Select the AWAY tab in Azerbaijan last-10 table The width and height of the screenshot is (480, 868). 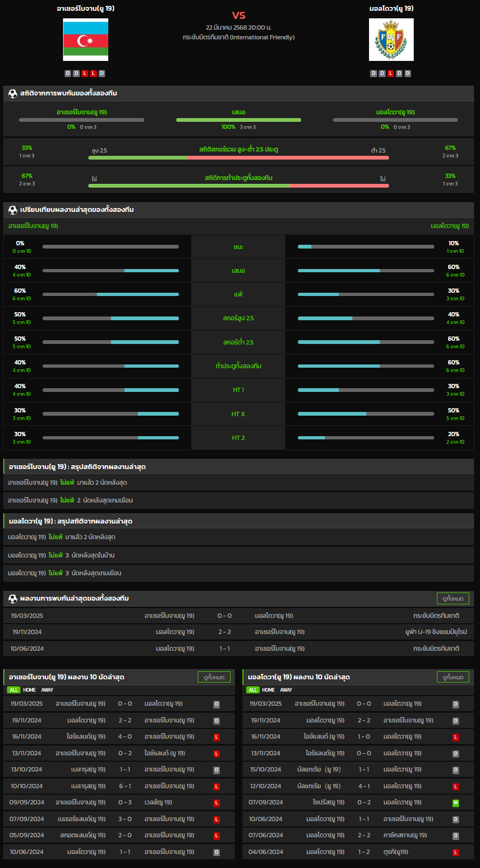47,690
